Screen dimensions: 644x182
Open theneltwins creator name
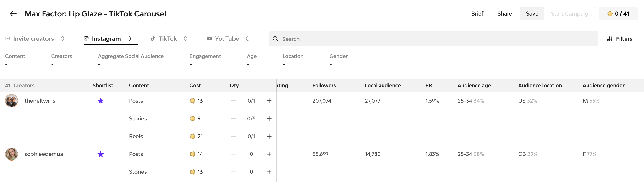pos(40,101)
